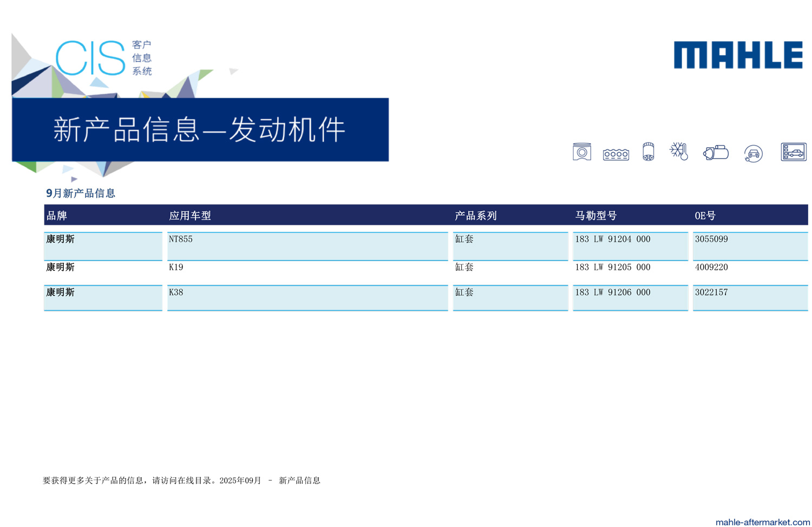
Task: Click the OE号 column header
Action: pyautogui.click(x=705, y=216)
